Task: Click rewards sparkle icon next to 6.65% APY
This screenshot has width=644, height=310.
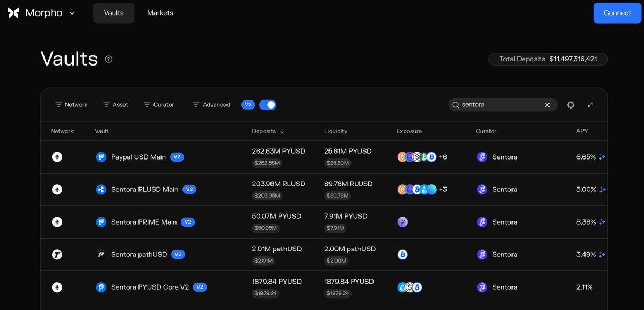Action: (x=602, y=157)
